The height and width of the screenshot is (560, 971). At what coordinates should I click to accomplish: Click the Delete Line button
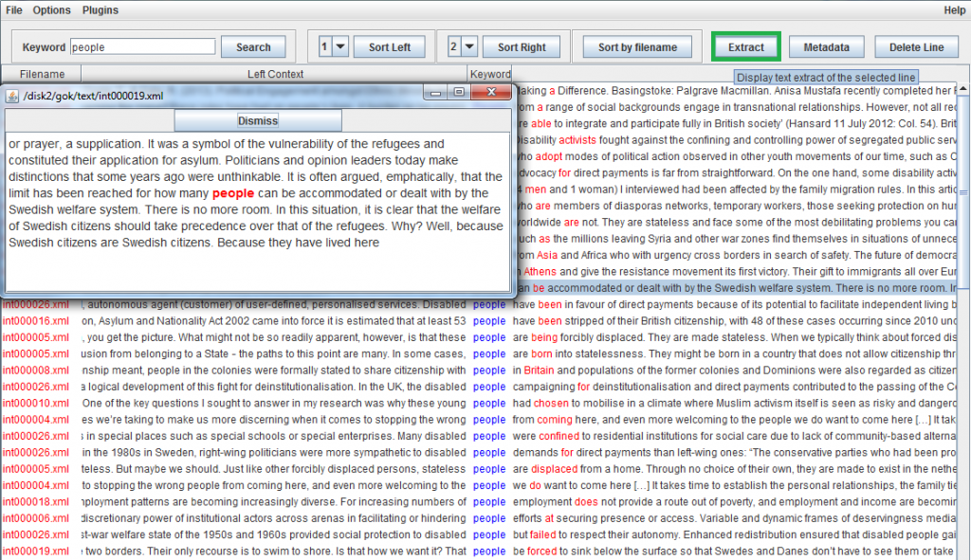pos(916,46)
